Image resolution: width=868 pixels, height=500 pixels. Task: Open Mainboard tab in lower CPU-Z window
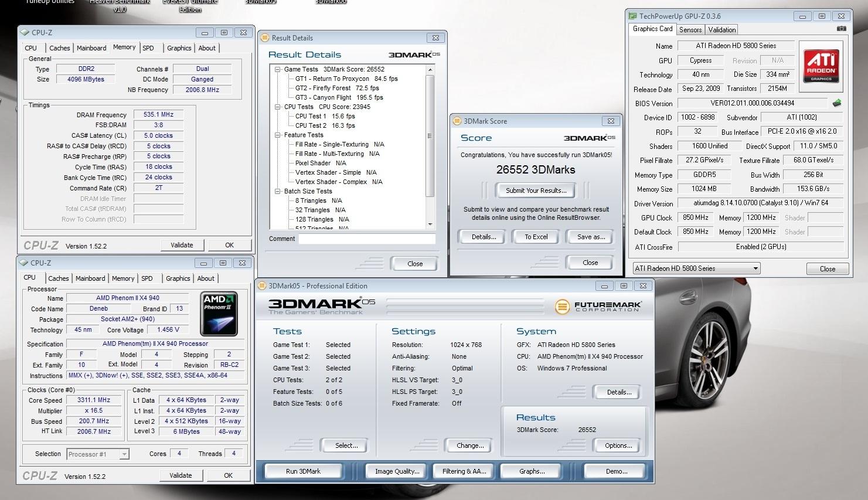click(90, 278)
